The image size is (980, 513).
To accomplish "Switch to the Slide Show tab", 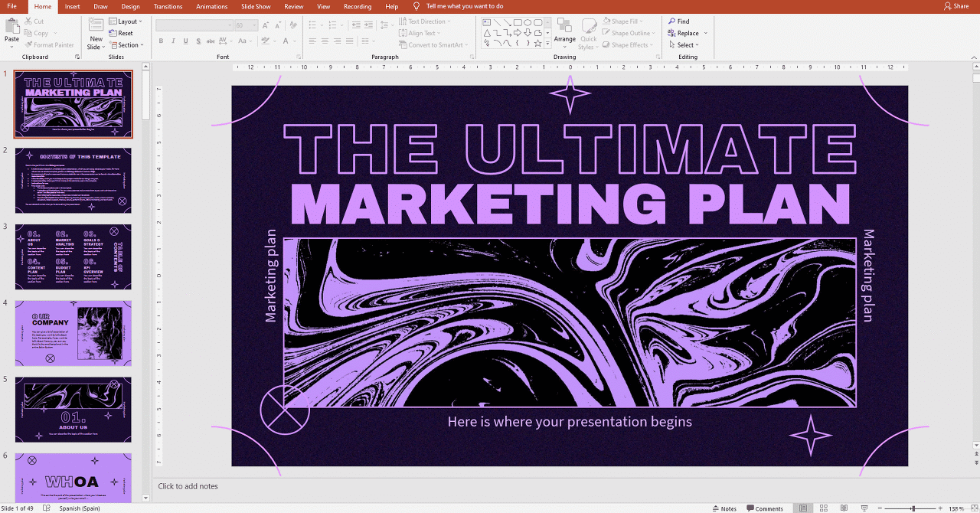I will pos(256,6).
